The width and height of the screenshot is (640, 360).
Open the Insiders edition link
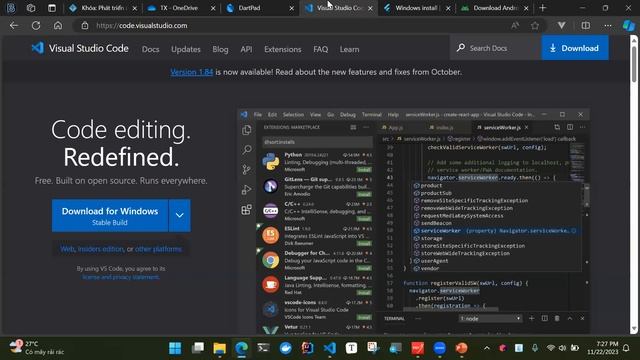100,249
